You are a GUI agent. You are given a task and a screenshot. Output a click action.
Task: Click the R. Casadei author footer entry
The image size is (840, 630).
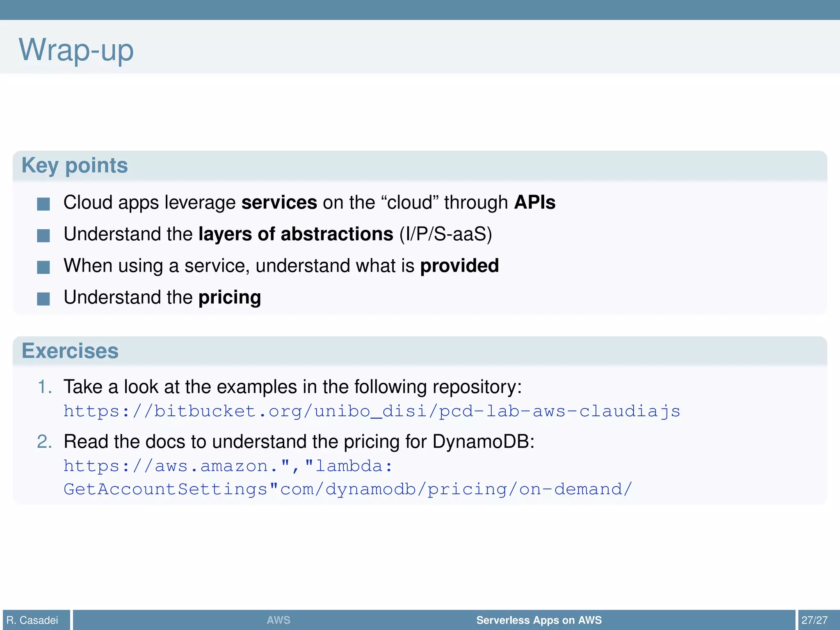(32, 620)
